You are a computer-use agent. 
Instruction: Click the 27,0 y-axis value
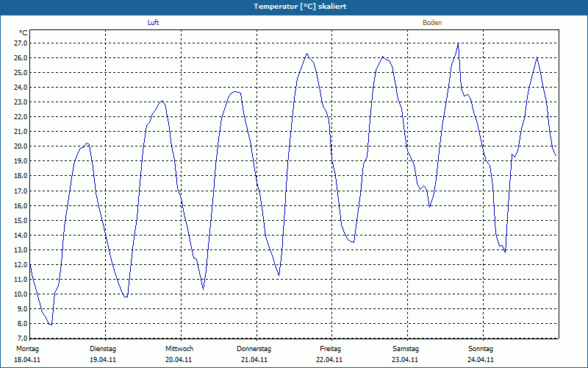[21, 43]
